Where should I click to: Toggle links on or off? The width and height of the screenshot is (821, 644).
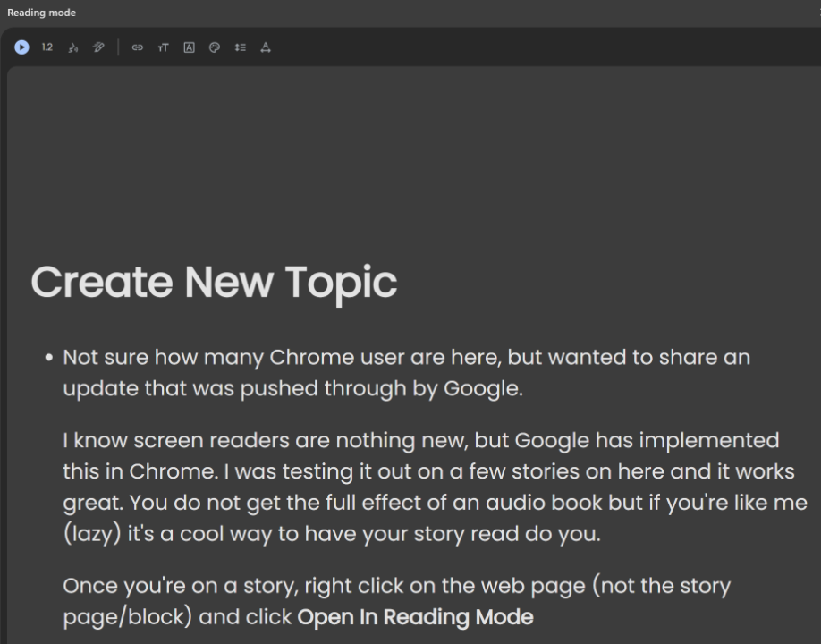137,47
